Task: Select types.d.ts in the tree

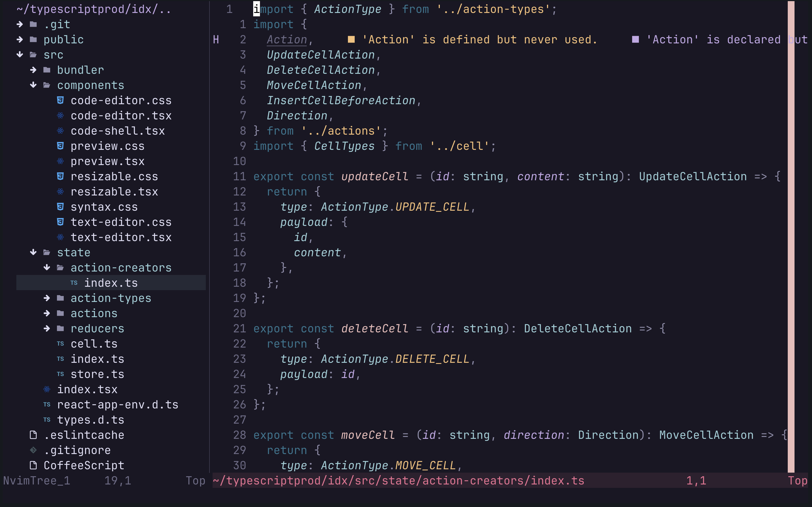Action: pyautogui.click(x=91, y=420)
